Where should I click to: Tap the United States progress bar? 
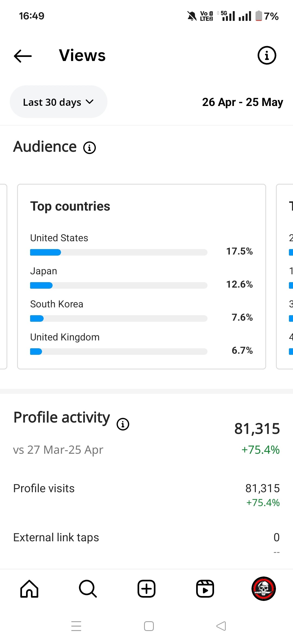coord(119,252)
